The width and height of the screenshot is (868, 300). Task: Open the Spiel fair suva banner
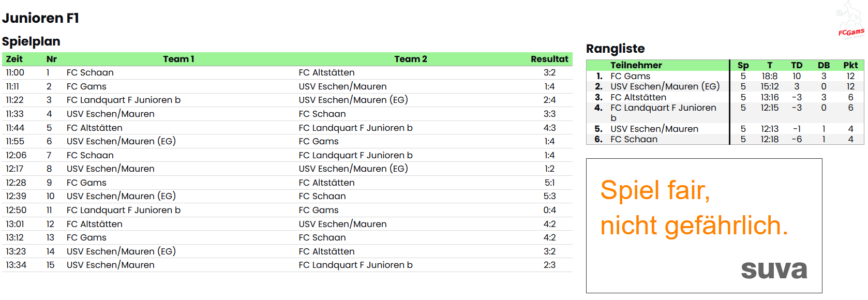point(704,226)
